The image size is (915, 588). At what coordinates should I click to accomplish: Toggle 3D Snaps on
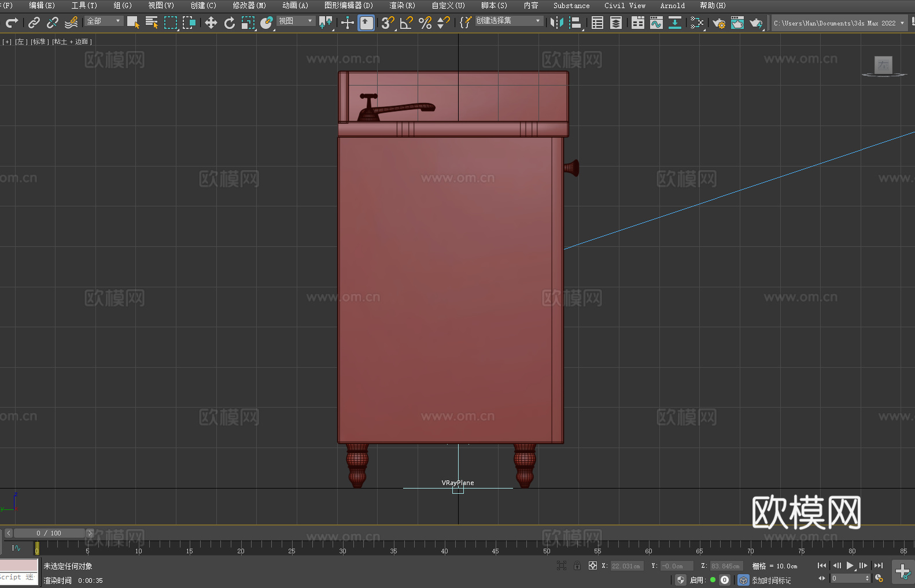click(388, 23)
